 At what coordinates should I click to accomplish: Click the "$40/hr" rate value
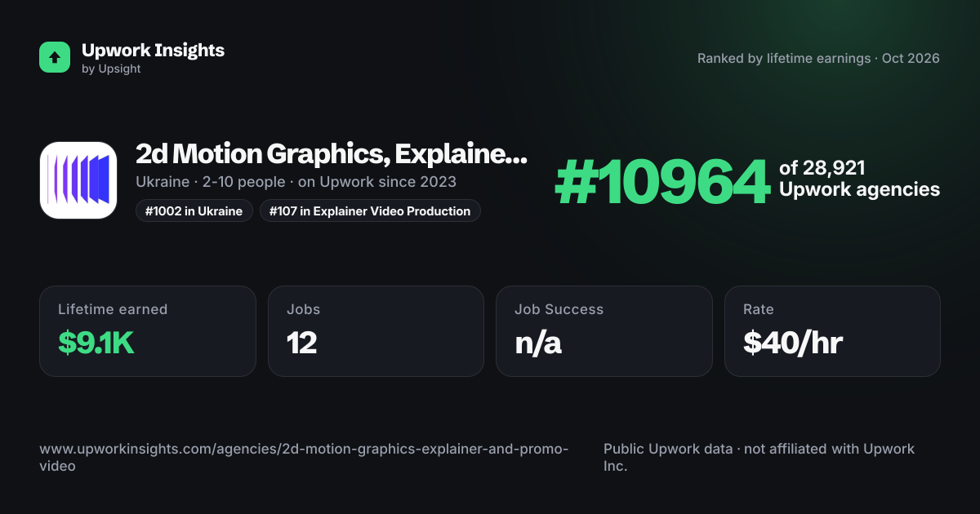(x=792, y=343)
